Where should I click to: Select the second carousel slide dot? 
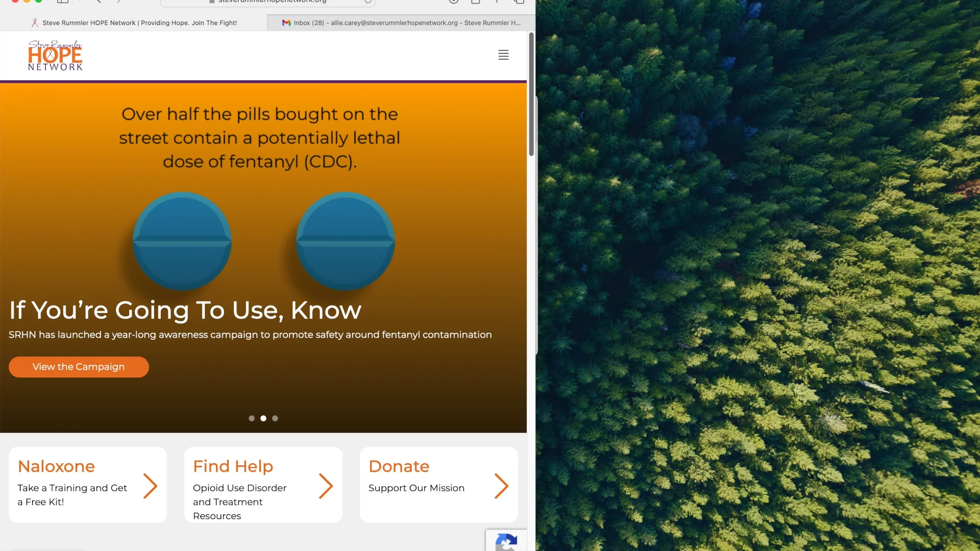263,418
